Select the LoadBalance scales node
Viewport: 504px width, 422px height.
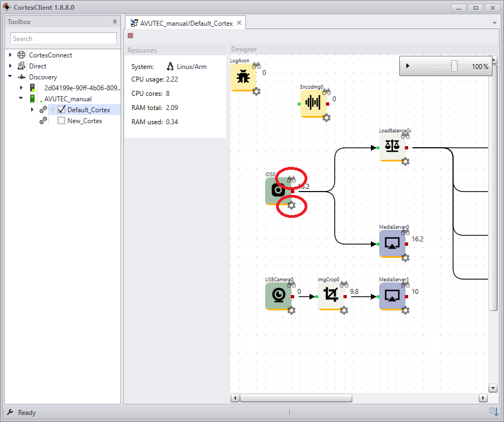392,147
